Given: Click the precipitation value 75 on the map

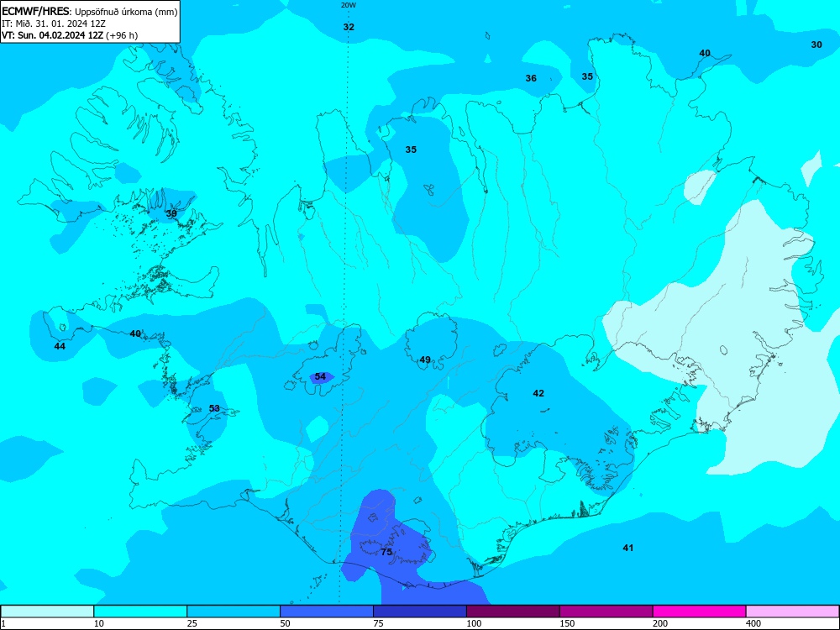Looking at the screenshot, I should [x=386, y=552].
